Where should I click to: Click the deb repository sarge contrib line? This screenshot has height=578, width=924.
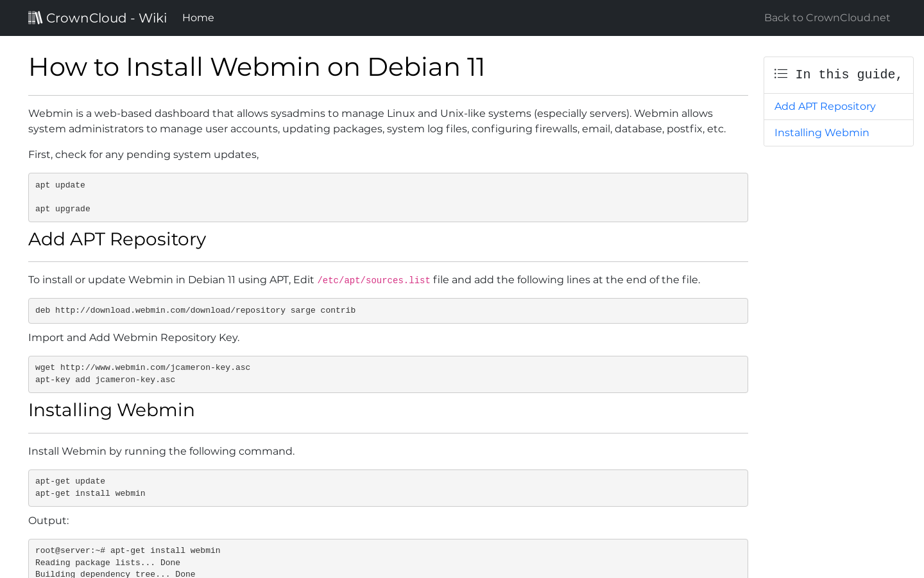[x=195, y=311]
